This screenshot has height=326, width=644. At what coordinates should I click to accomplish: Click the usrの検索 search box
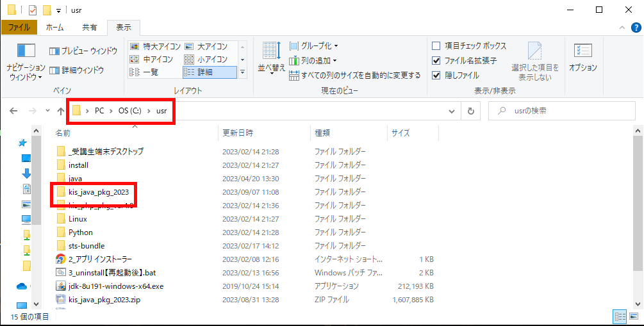pos(564,111)
